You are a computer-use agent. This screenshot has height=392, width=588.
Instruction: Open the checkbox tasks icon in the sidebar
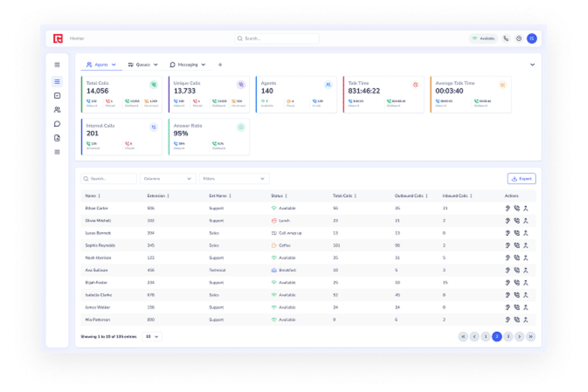[x=57, y=96]
